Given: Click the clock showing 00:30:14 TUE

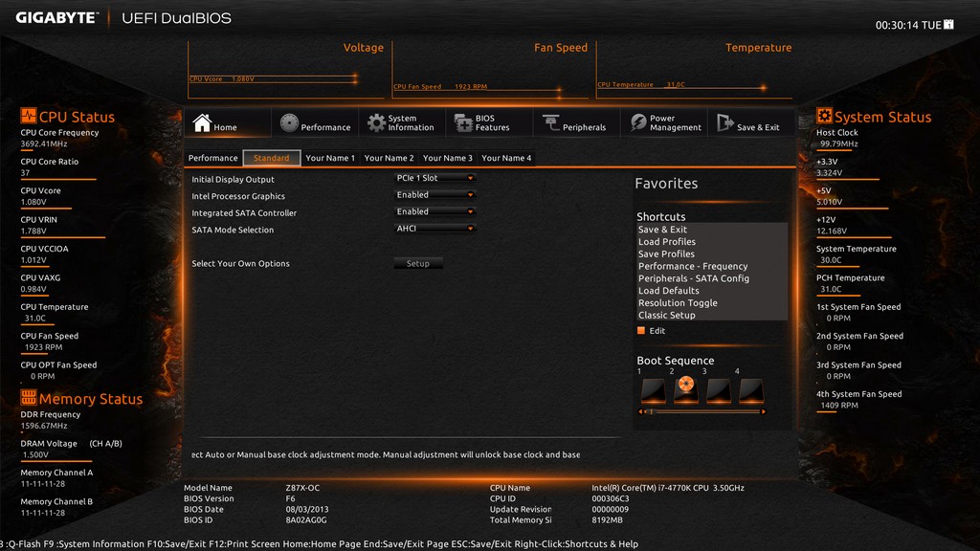Looking at the screenshot, I should pyautogui.click(x=908, y=25).
